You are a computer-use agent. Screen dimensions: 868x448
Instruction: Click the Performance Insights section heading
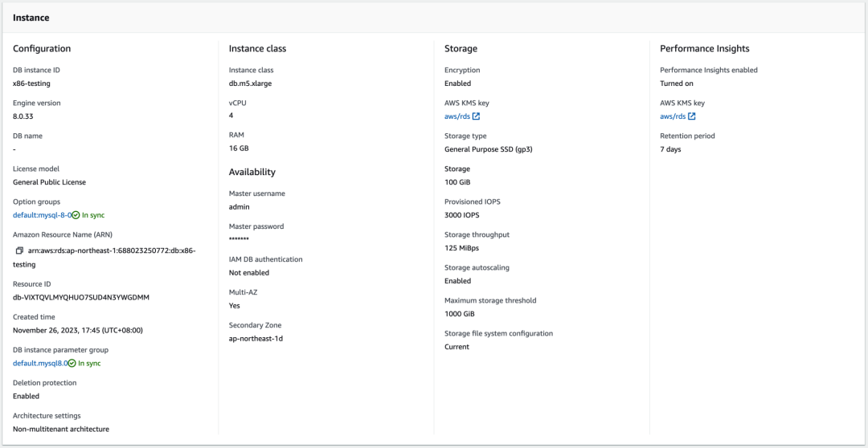click(704, 49)
